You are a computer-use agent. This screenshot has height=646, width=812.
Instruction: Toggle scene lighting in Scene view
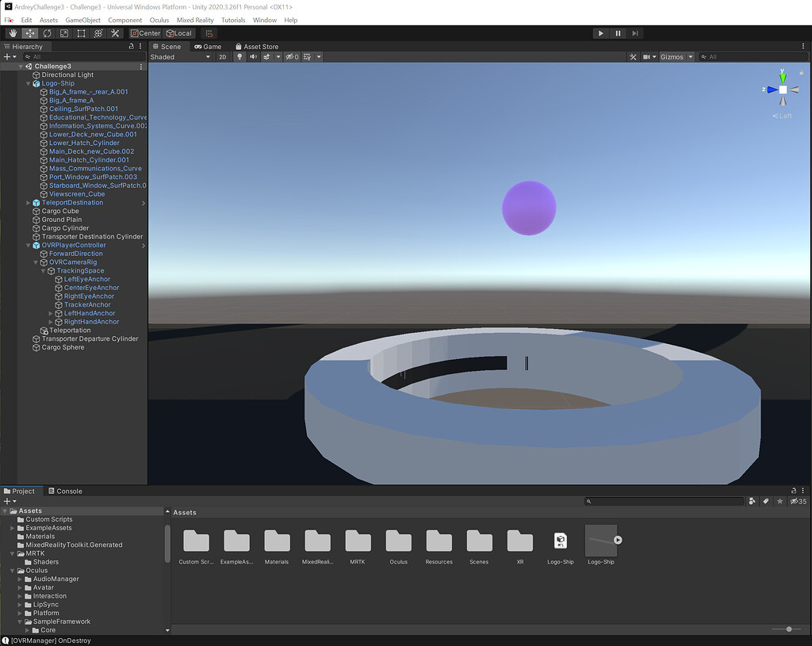click(x=239, y=56)
